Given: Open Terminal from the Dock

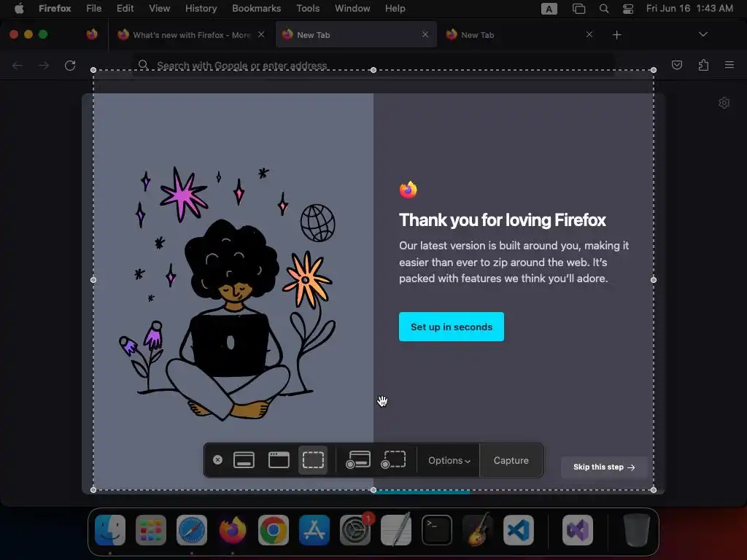Looking at the screenshot, I should (437, 530).
